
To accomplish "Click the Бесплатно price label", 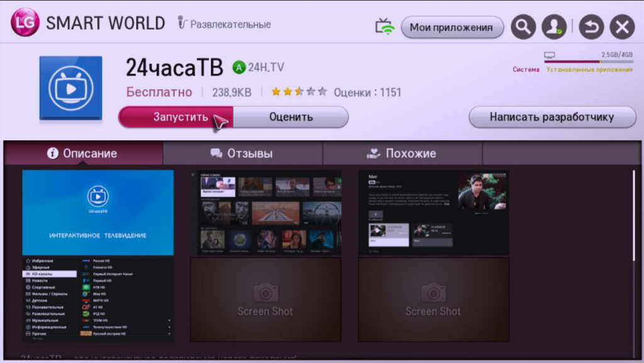I will 159,92.
